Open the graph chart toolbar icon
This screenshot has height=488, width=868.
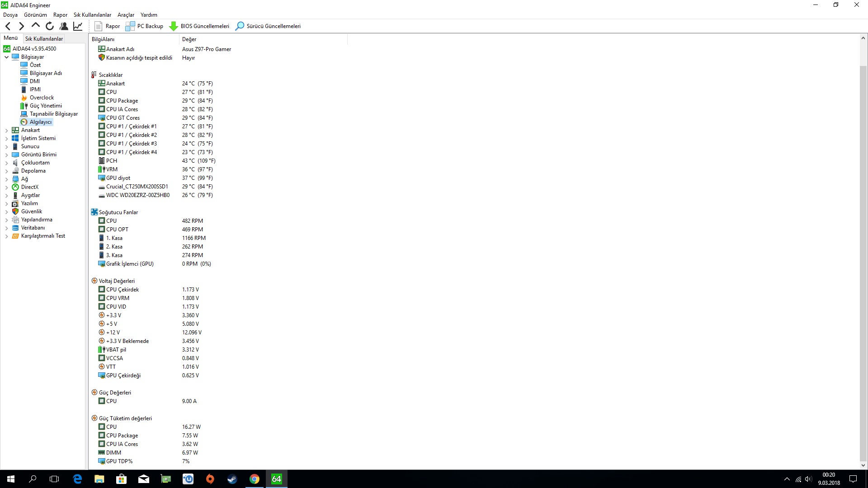point(78,26)
